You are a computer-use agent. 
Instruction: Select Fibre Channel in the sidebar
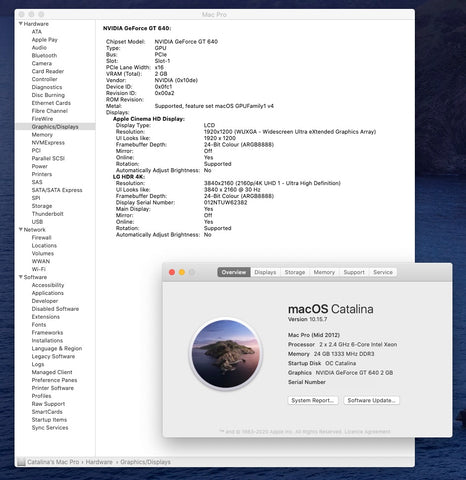click(x=49, y=111)
